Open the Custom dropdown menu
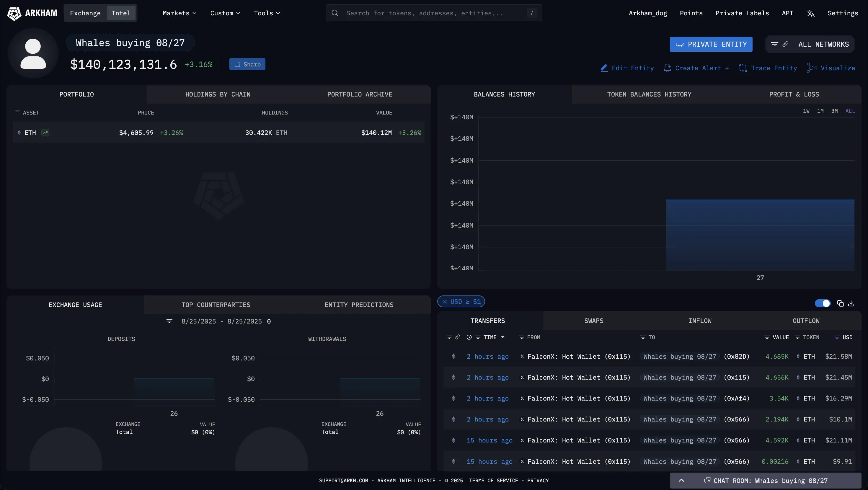Screen dimensions: 868x490 point(225,13)
